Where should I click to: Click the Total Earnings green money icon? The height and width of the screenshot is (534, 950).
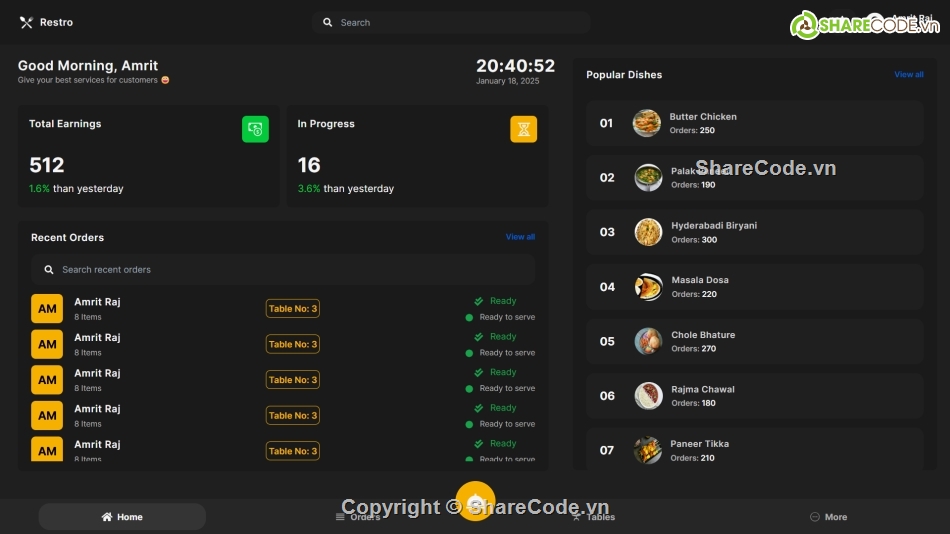click(255, 129)
